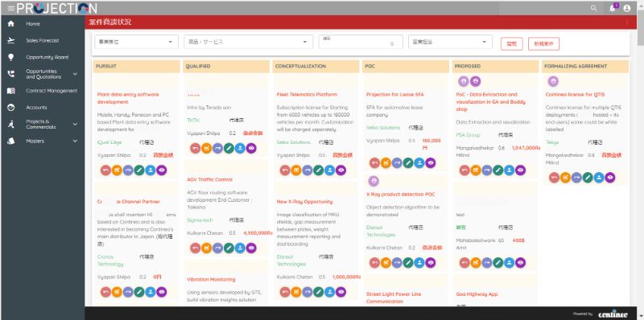The height and width of the screenshot is (320, 644).
Task: Click the QUALIFIED column header
Action: pos(226,66)
